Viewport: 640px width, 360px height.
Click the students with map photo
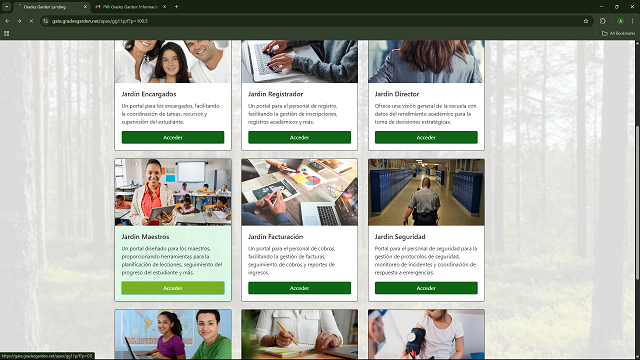click(x=173, y=334)
